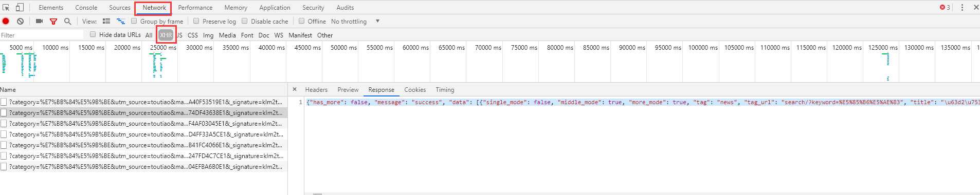Select request ending 74DF43638E1
The image size is (980, 195).
(x=143, y=112)
